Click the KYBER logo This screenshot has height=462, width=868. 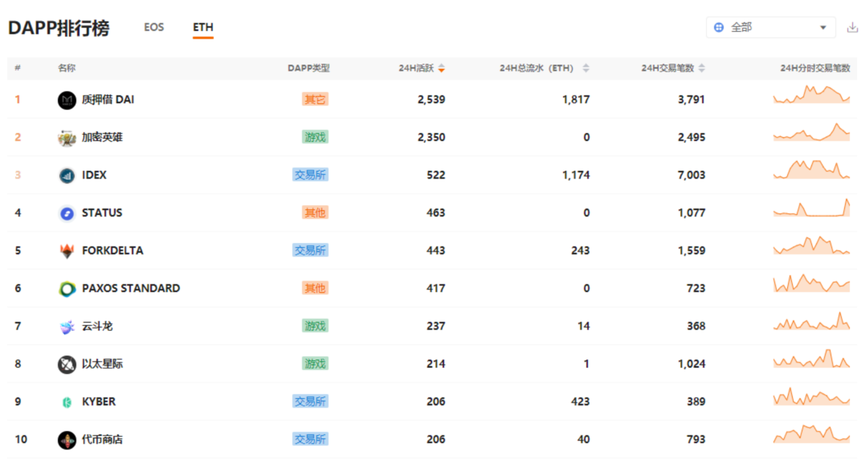point(67,402)
